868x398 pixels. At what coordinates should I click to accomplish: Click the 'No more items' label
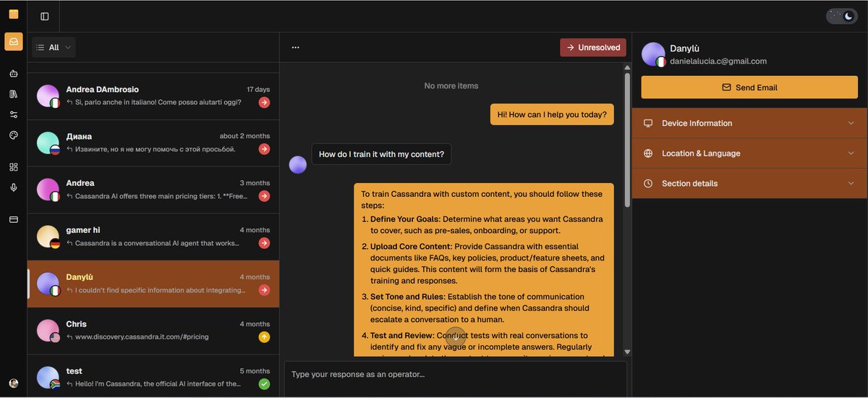pyautogui.click(x=451, y=86)
